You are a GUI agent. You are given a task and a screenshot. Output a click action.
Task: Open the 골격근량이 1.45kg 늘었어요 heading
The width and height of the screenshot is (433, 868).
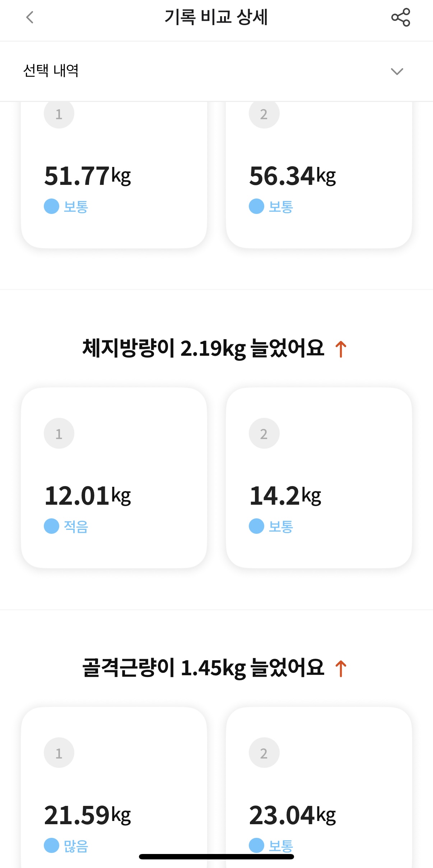pyautogui.click(x=203, y=668)
